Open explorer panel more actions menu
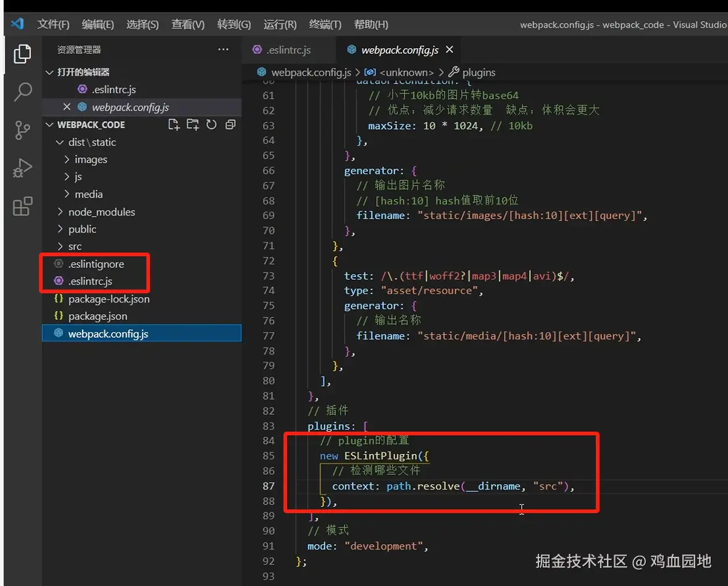 coord(224,49)
